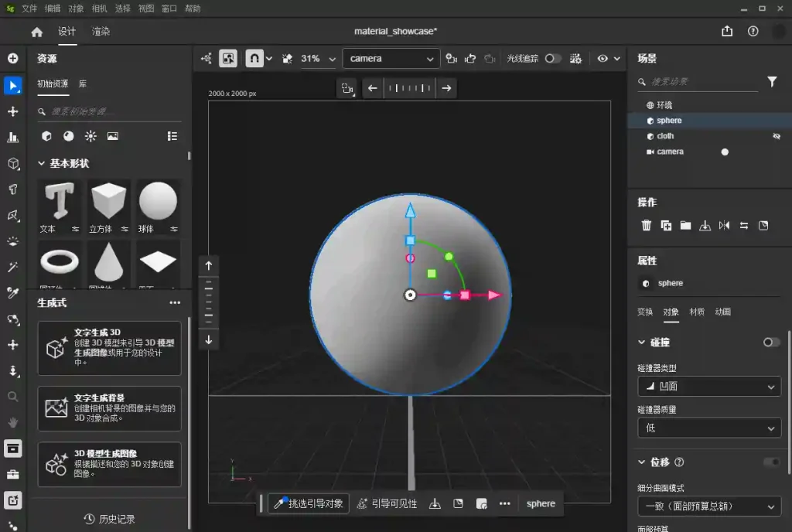
Task: Open the 历史记录 history panel
Action: pos(108,520)
